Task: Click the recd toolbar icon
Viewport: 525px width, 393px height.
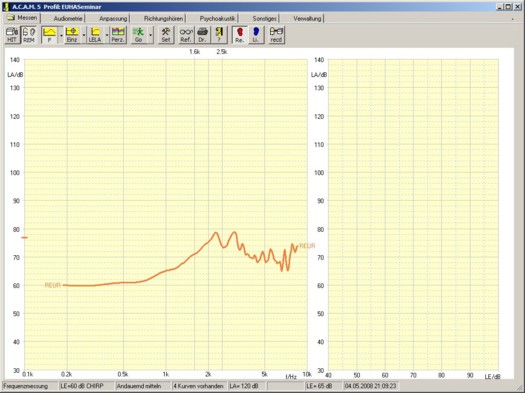Action: pos(276,35)
